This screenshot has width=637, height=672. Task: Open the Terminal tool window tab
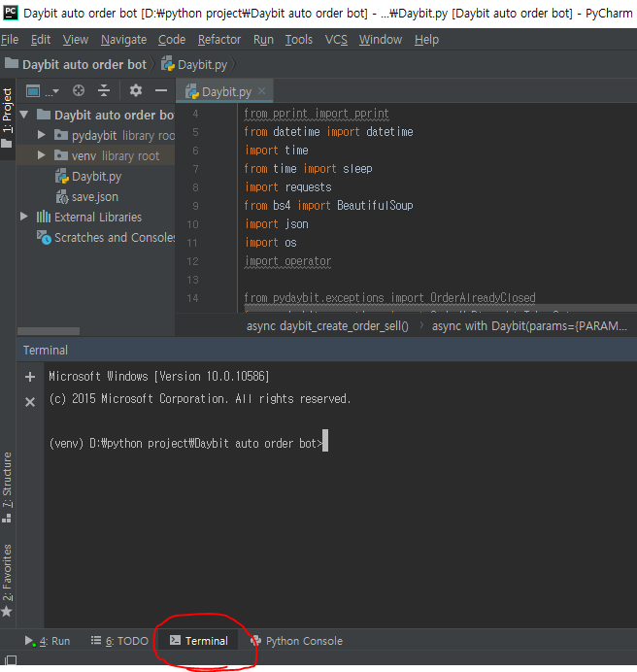198,641
